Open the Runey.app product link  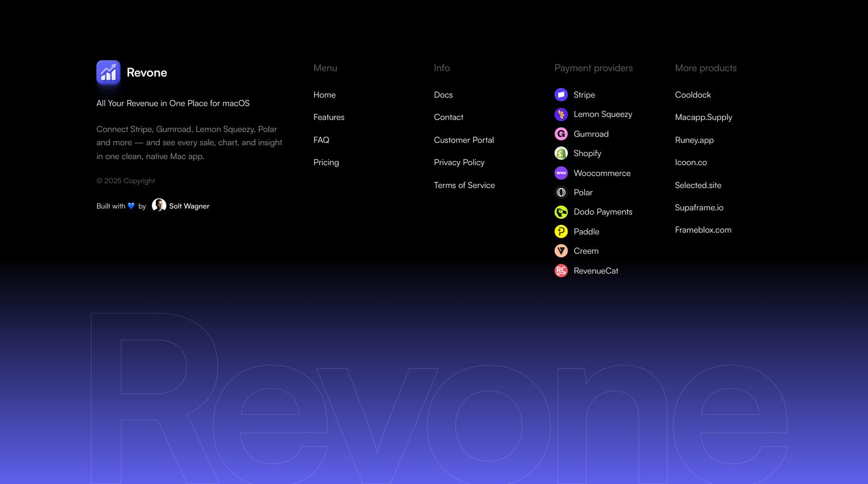coord(694,140)
